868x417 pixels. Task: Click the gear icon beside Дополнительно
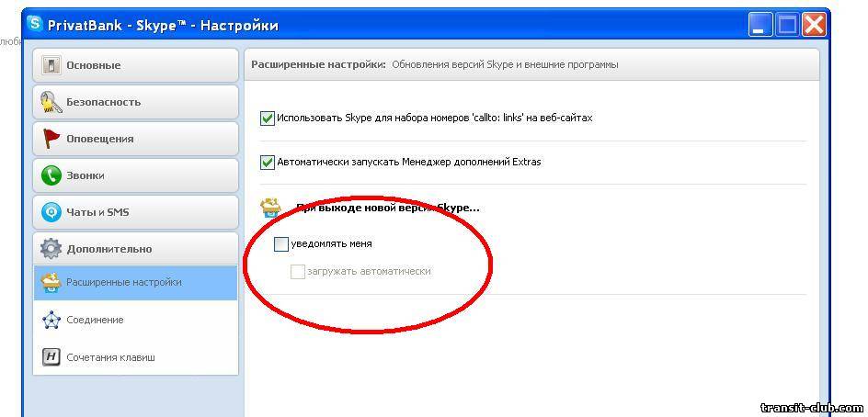click(51, 249)
